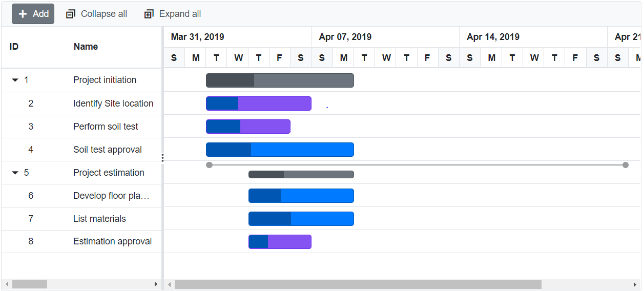
Task: Click the chart horizontal scrollbar thumb
Action: tap(358, 284)
